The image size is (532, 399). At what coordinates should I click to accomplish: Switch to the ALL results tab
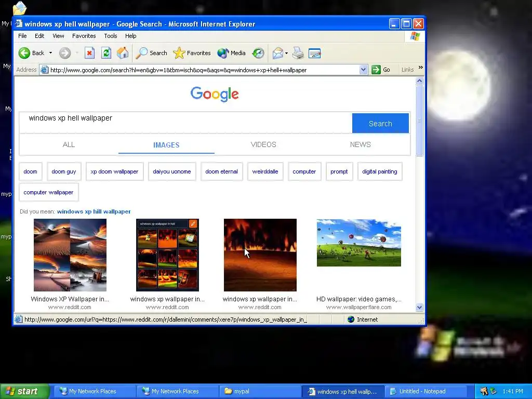point(69,144)
